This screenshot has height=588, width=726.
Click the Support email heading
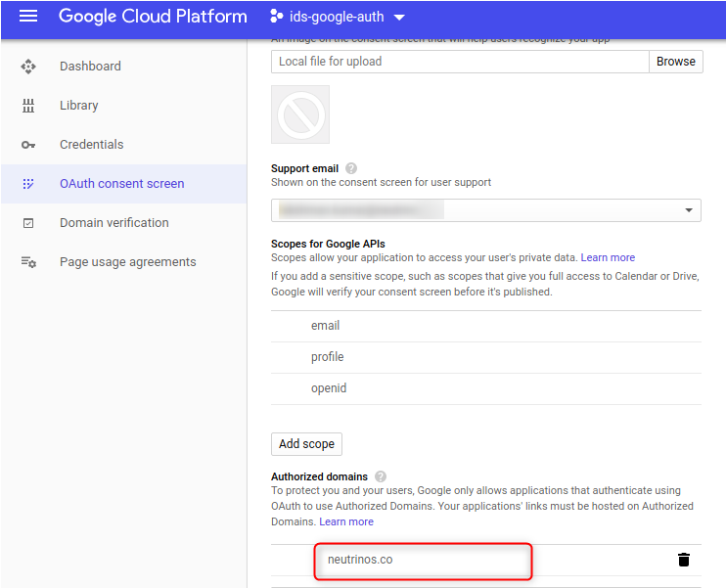point(304,168)
